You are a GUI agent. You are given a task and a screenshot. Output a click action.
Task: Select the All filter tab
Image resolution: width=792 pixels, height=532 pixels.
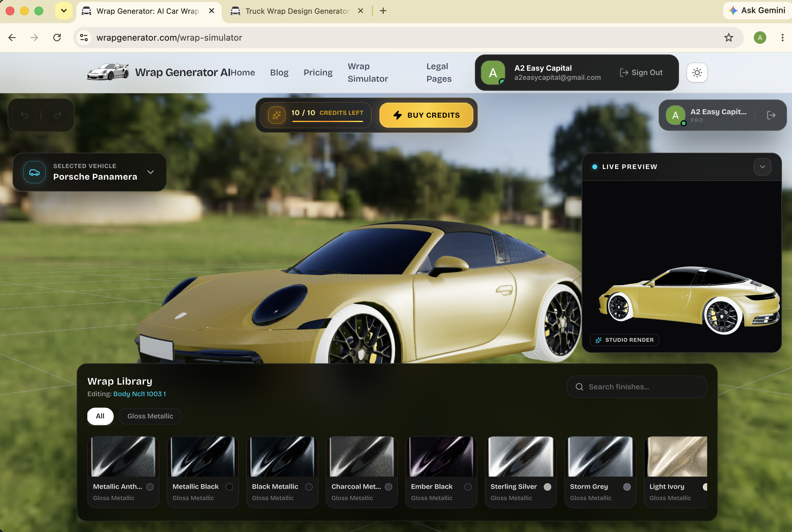(x=100, y=416)
